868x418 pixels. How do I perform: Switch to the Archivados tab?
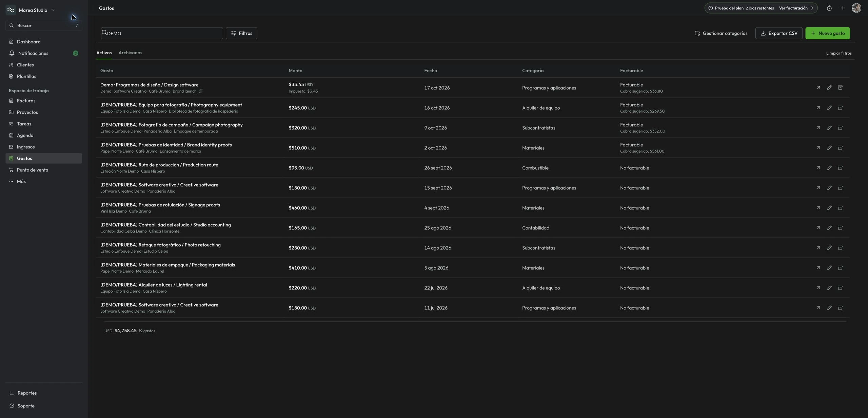(x=130, y=53)
